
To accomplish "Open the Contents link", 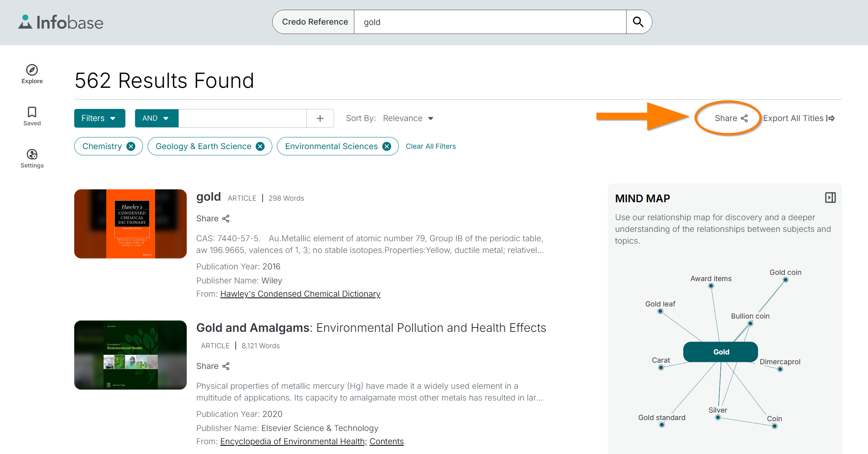I will tap(387, 442).
